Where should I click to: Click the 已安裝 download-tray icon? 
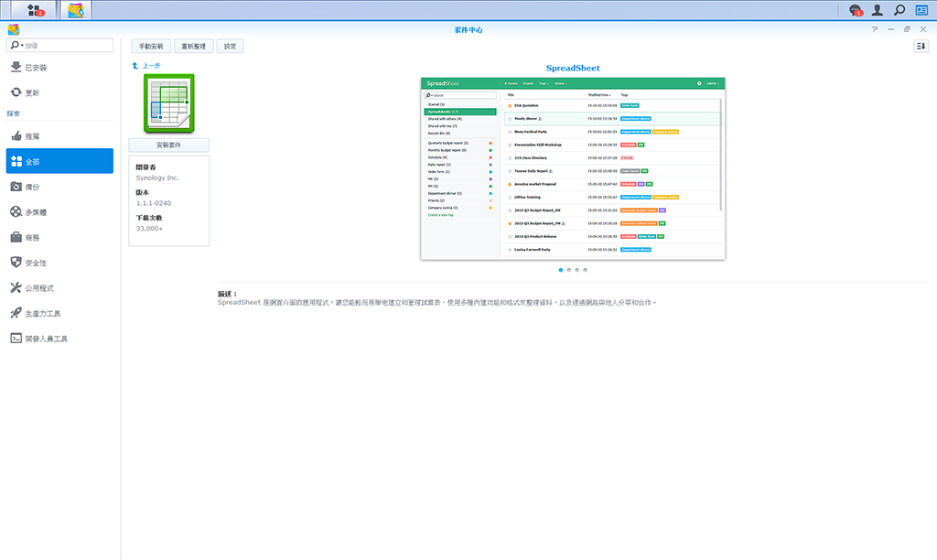(16, 68)
